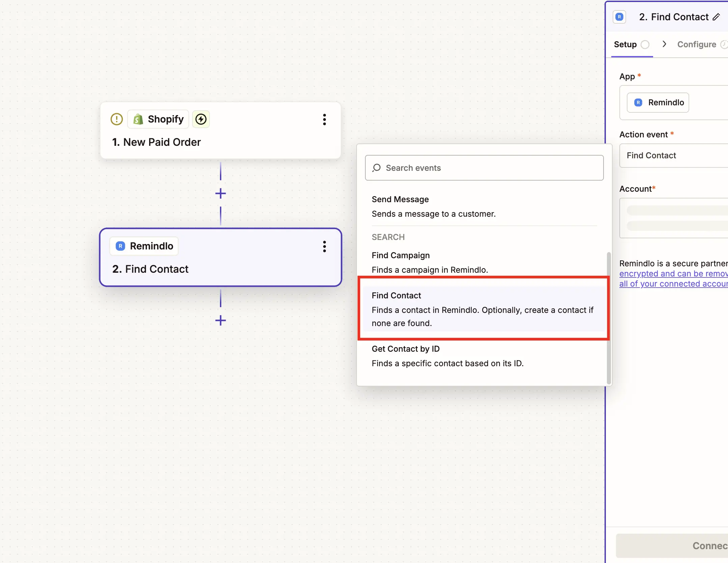Select the New Paid Order step card

pos(221,130)
